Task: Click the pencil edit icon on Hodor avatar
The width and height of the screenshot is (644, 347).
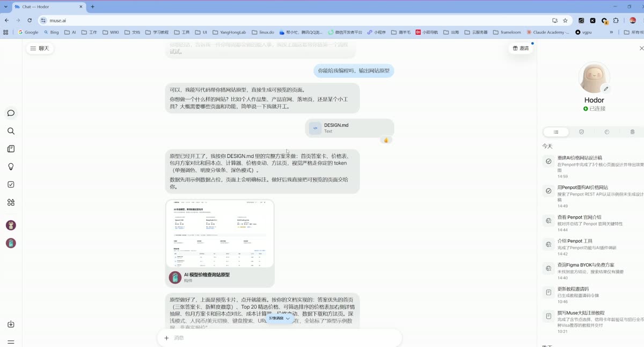Action: (x=606, y=89)
